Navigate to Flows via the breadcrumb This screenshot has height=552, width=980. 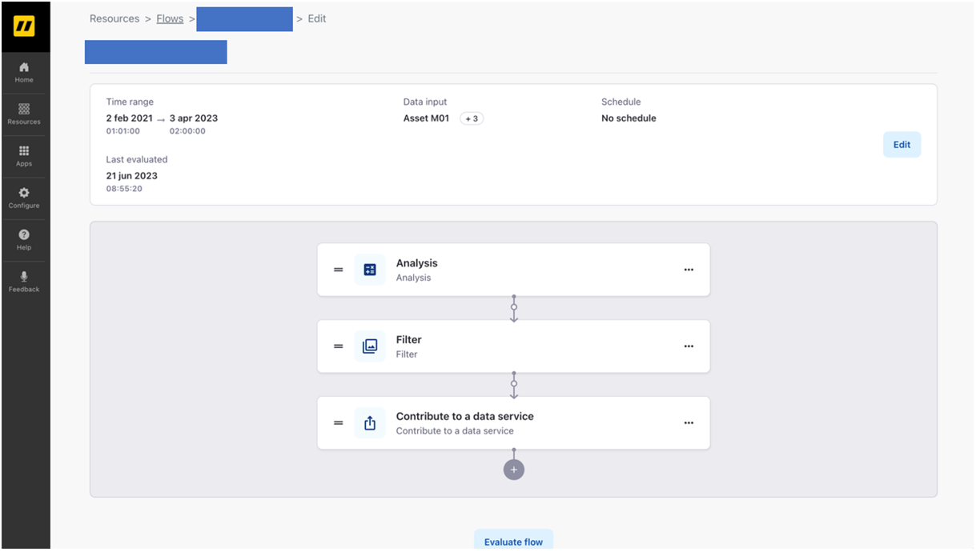[170, 18]
